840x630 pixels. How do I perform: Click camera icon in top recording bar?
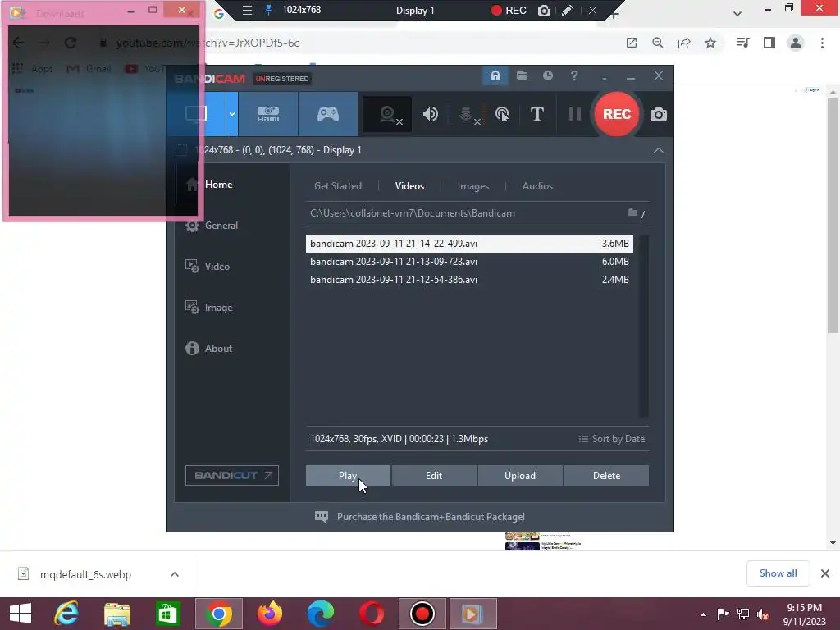tap(544, 11)
